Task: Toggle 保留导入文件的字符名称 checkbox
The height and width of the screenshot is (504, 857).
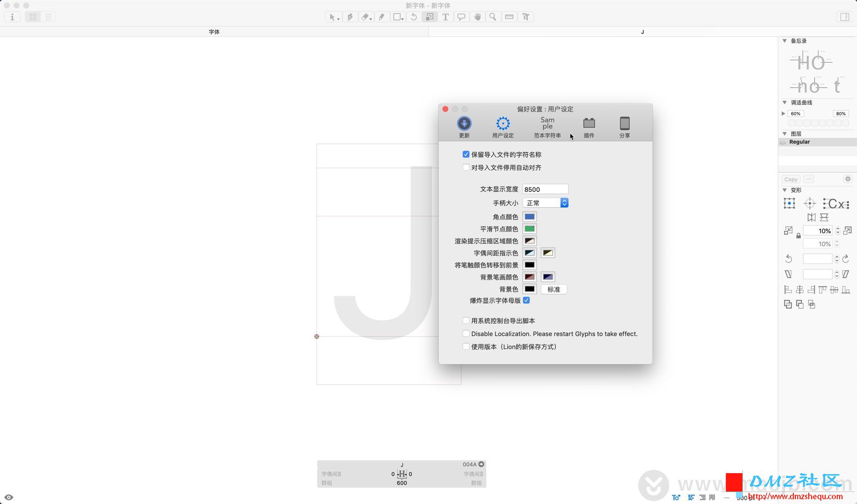Action: (466, 154)
